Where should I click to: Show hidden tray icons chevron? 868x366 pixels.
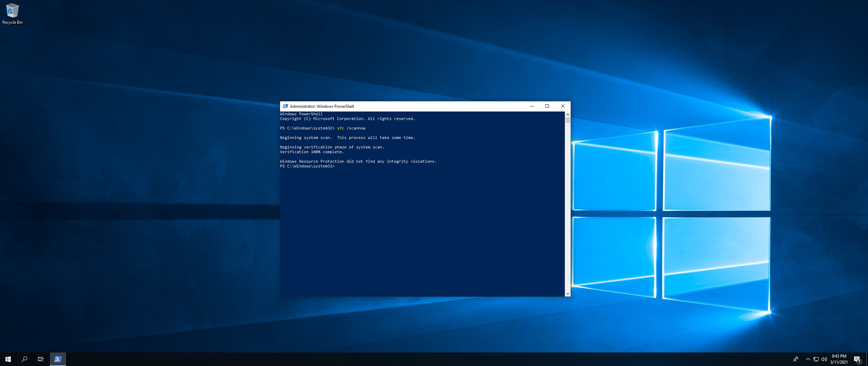point(808,359)
